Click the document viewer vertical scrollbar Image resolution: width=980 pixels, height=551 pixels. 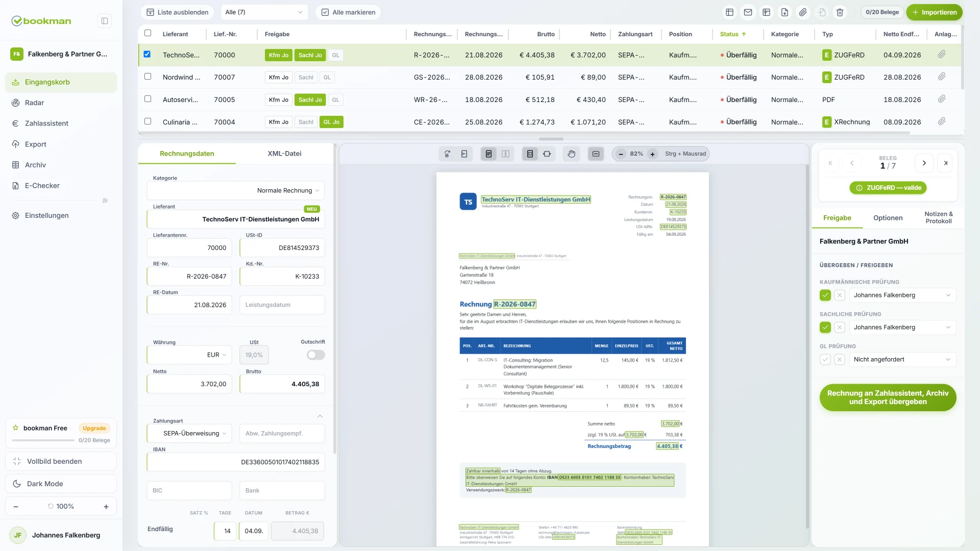click(807, 347)
